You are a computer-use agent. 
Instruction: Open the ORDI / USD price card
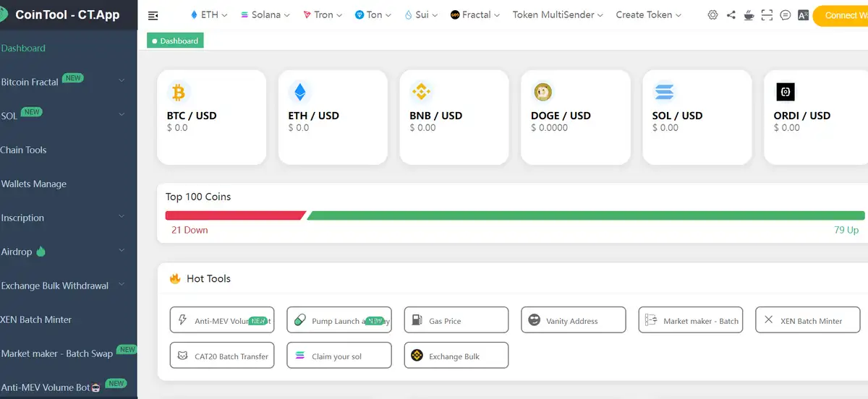(x=816, y=117)
